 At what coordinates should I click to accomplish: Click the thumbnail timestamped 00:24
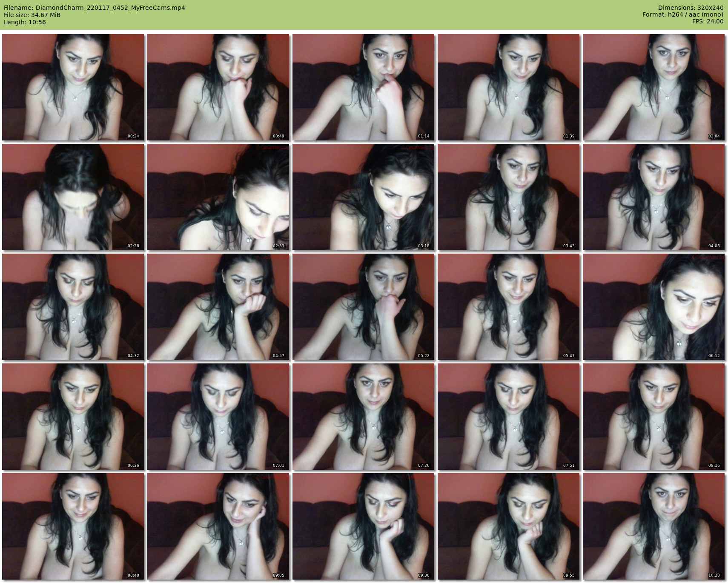73,87
